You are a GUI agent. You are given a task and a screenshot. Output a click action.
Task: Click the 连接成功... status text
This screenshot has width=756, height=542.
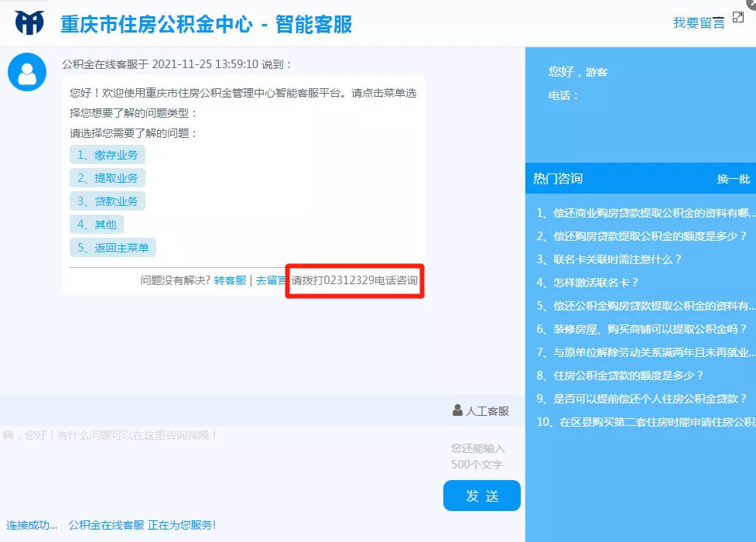(32, 525)
